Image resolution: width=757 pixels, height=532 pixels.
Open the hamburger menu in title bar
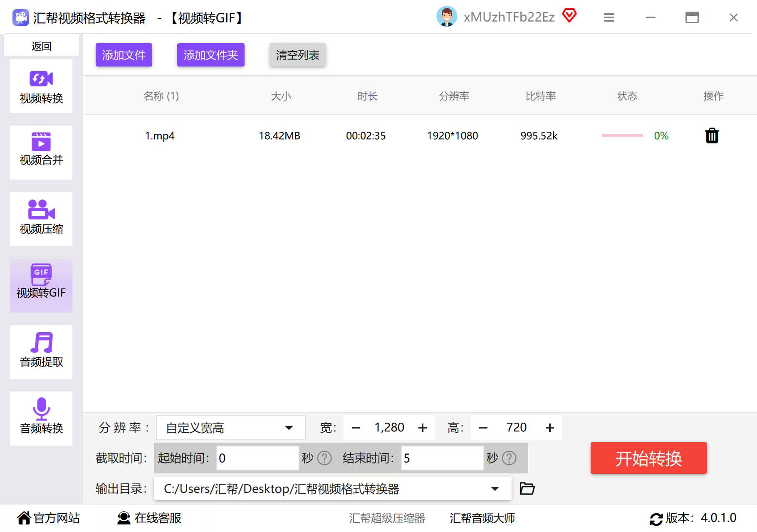tap(609, 17)
